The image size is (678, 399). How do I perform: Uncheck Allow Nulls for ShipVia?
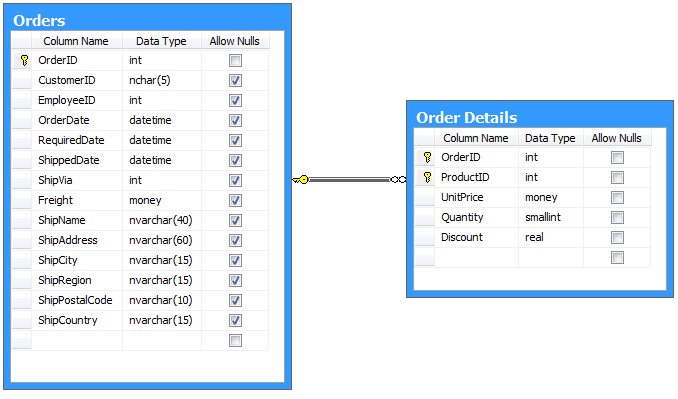pos(235,180)
